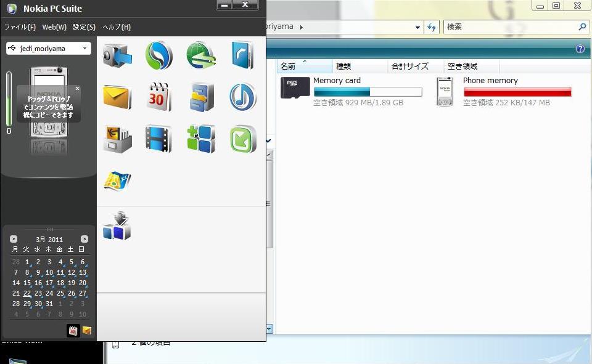592x364 pixels.
Task: Open the Messages envelope icon
Action: [117, 97]
